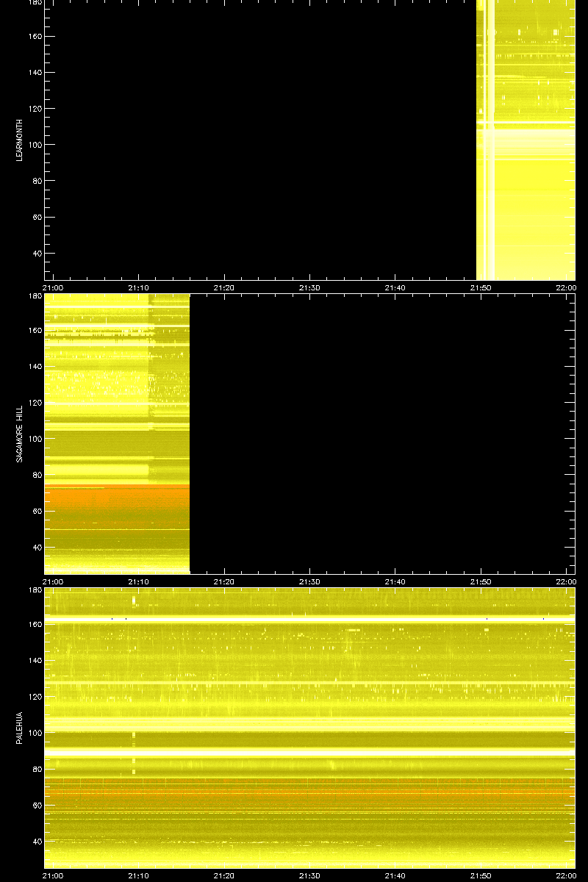Image resolution: width=588 pixels, height=882 pixels.
Task: Click the 40 frequency tick on Learmonth axis
Action: click(x=36, y=254)
